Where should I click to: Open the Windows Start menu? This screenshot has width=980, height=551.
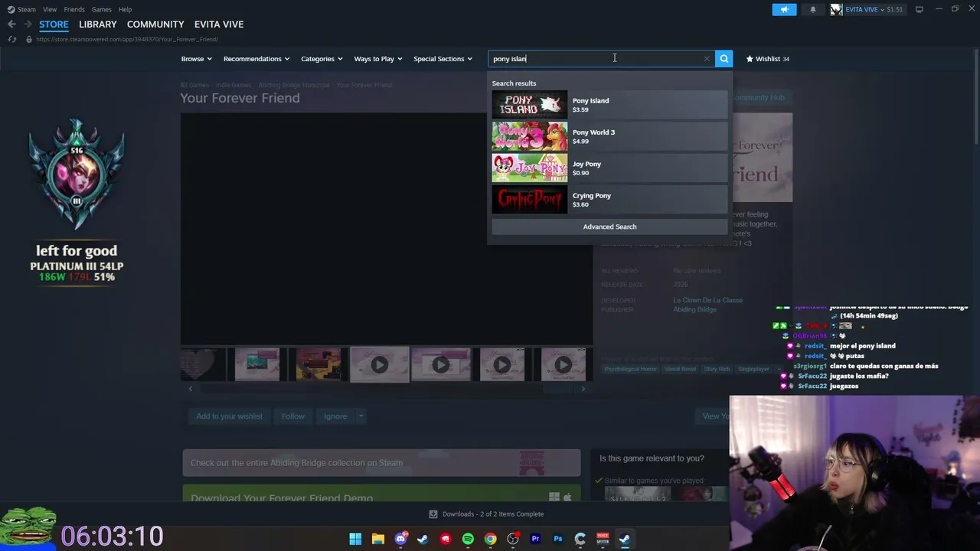(x=355, y=539)
